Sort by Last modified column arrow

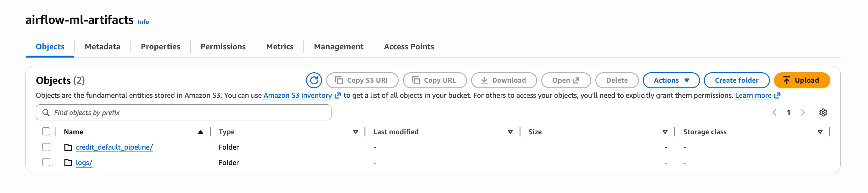coord(510,132)
